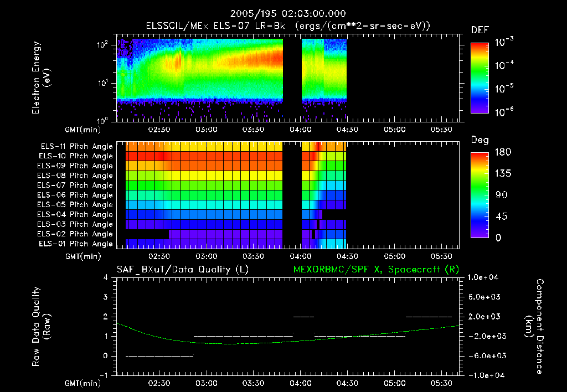567x392 pixels.
Task: Click the 02:30 tick under spectrogram panel
Action: coord(159,130)
